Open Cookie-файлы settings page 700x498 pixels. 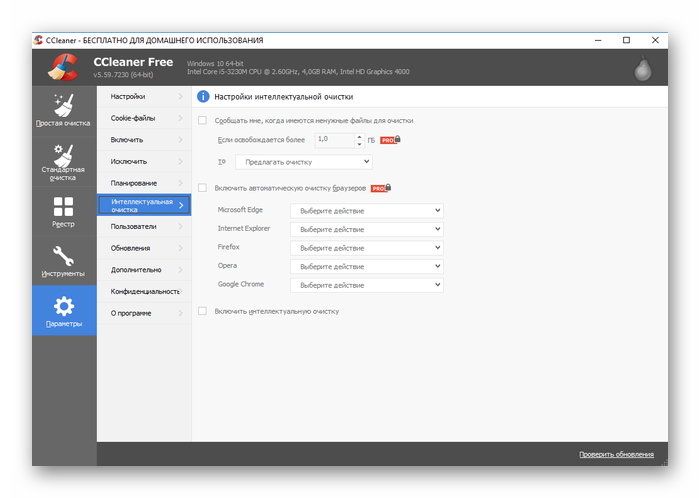(x=144, y=118)
